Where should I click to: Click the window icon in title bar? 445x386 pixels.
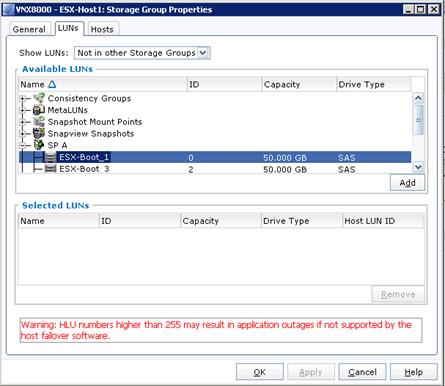click(x=8, y=9)
